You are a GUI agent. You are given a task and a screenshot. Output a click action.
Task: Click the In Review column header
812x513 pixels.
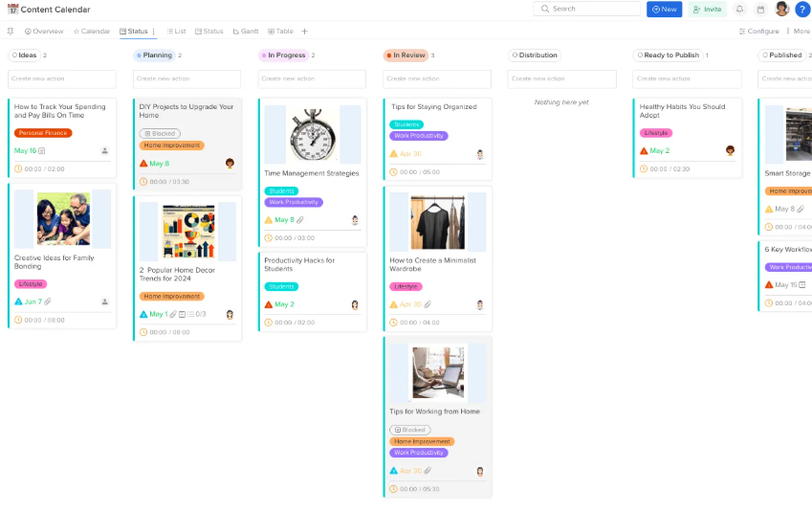[x=406, y=56]
